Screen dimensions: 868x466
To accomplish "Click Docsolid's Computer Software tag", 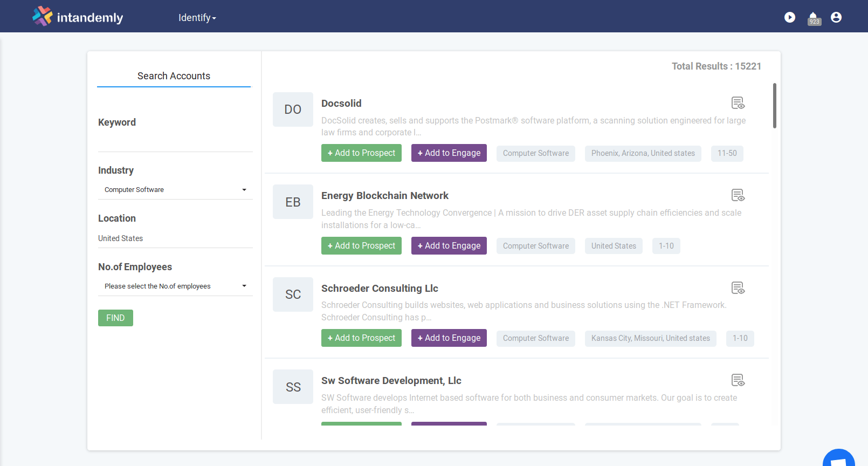I will pyautogui.click(x=536, y=154).
